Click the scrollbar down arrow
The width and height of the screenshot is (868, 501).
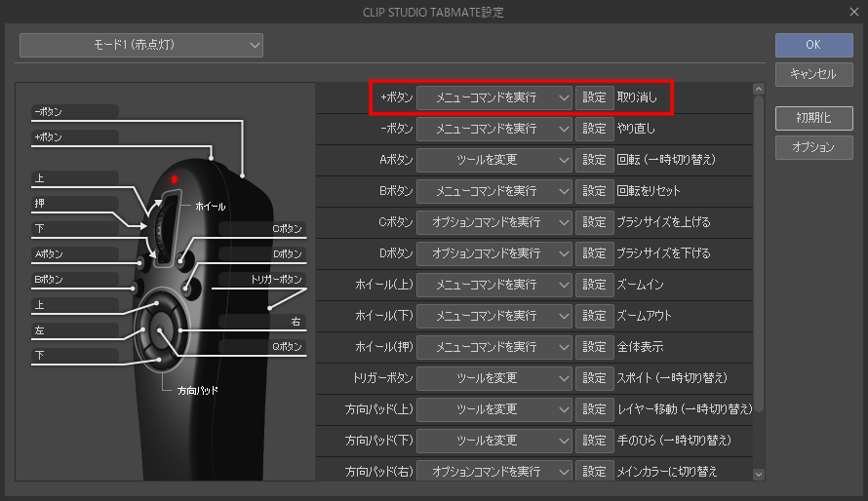(x=759, y=475)
